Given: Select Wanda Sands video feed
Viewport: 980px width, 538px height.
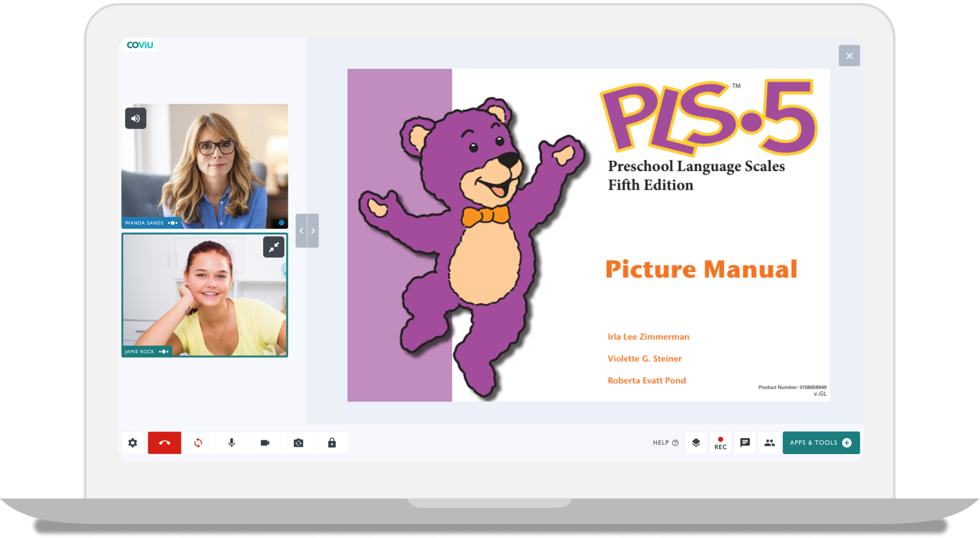Looking at the screenshot, I should coord(204,166).
